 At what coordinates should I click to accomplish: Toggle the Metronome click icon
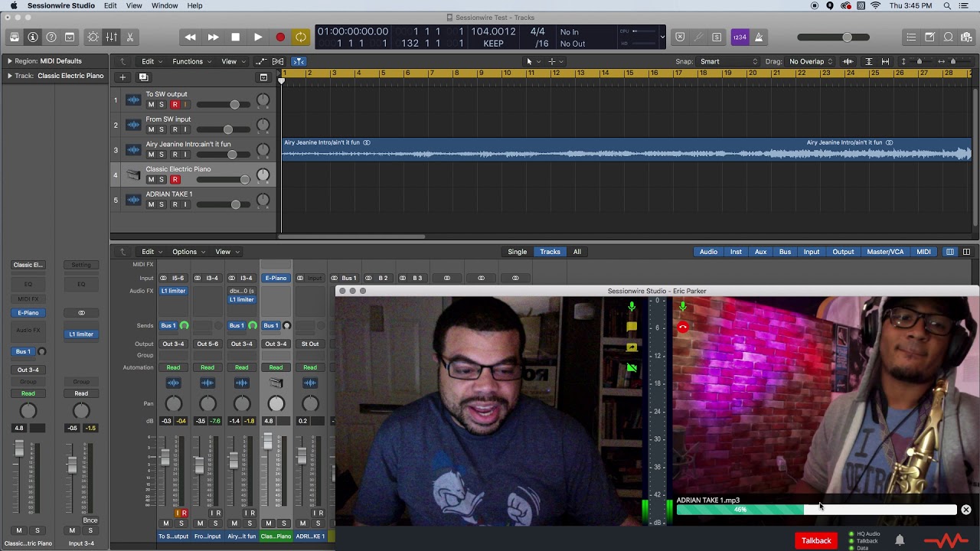(759, 37)
